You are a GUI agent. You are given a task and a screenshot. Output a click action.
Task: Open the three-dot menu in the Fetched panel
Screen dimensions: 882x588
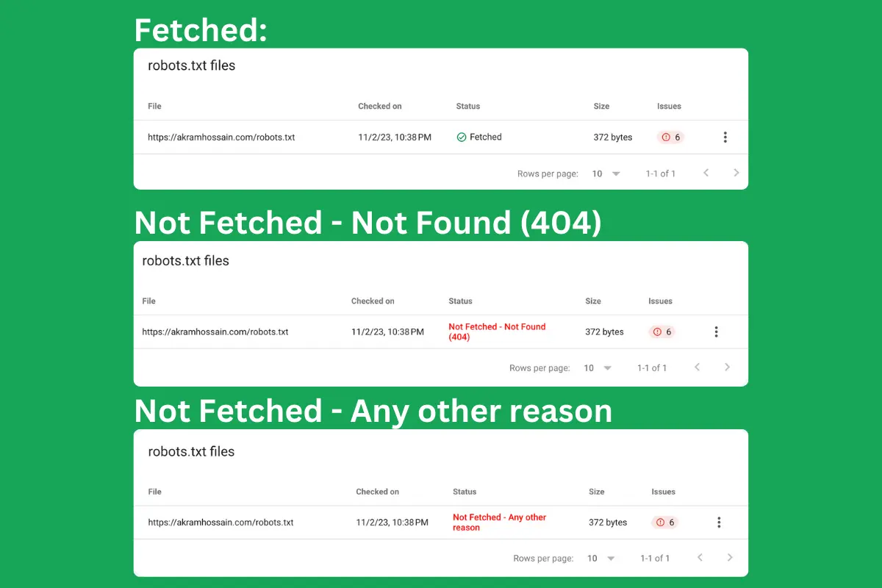tap(725, 137)
